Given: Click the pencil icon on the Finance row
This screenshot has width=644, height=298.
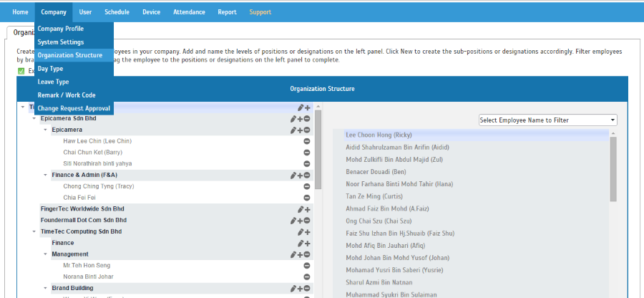Looking at the screenshot, I should (301, 244).
